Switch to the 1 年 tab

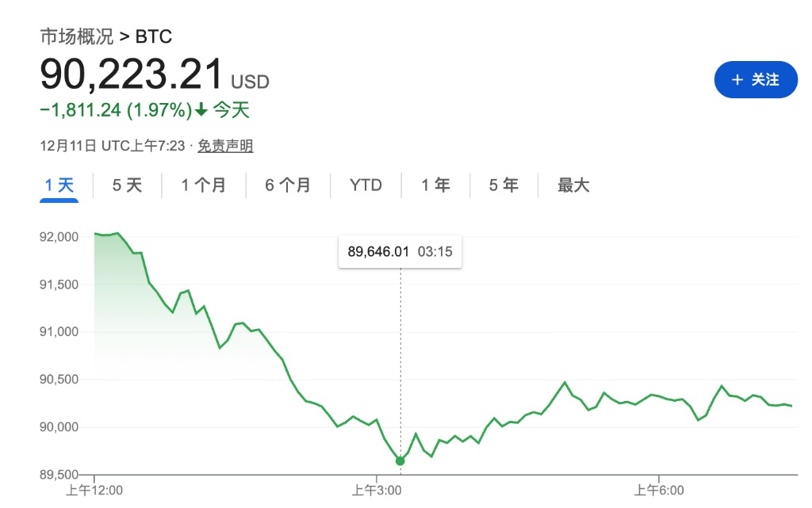point(435,185)
